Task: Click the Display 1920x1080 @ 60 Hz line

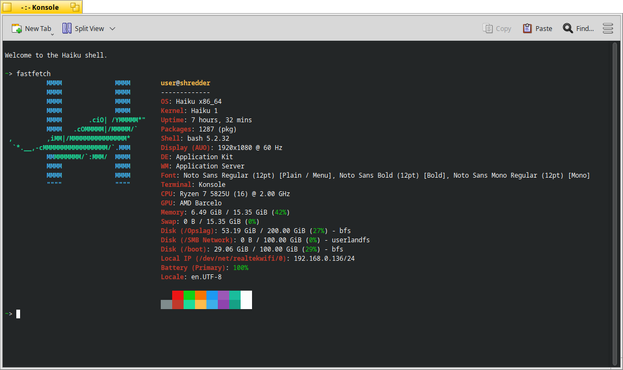Action: point(221,147)
